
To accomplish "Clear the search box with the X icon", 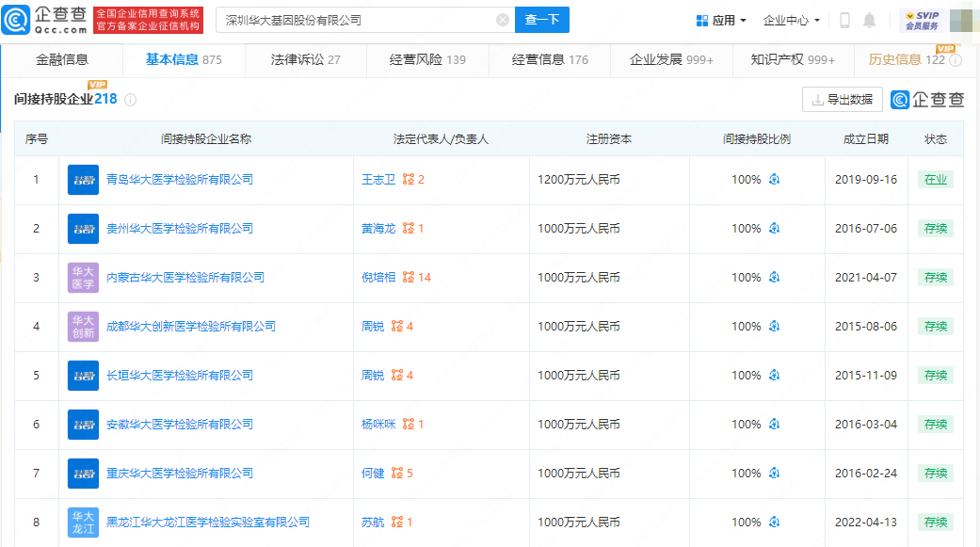I will (503, 20).
